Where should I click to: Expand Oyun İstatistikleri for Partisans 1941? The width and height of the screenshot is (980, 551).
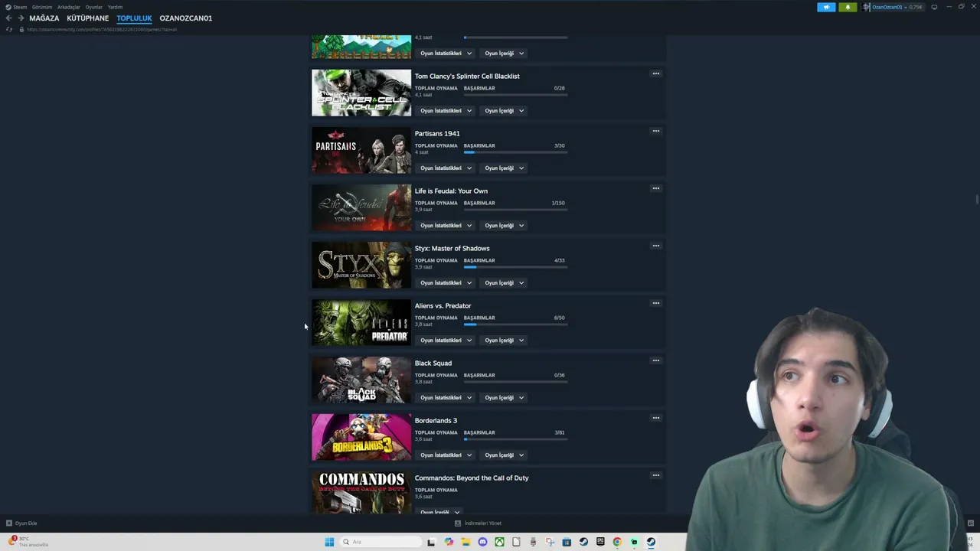click(446, 168)
